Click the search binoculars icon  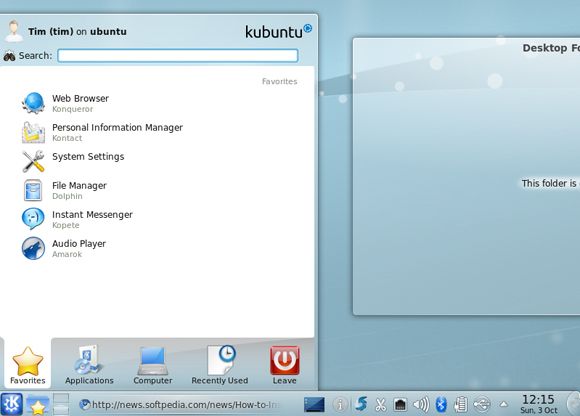click(x=9, y=56)
